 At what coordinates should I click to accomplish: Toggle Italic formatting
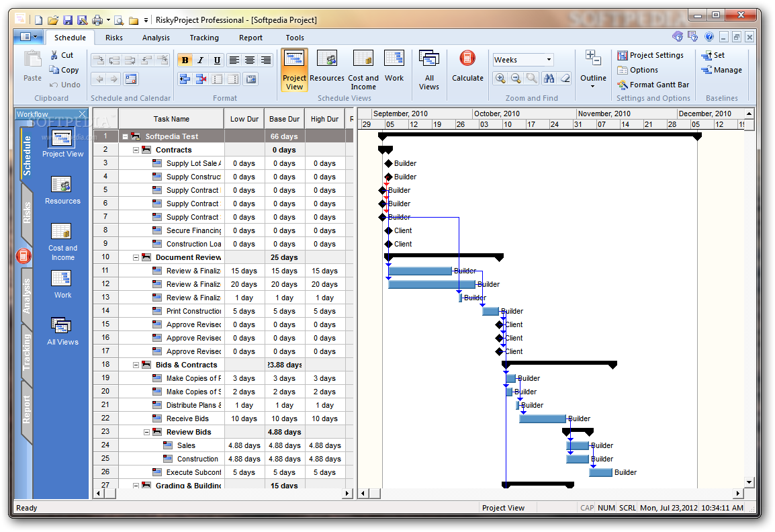pos(201,60)
